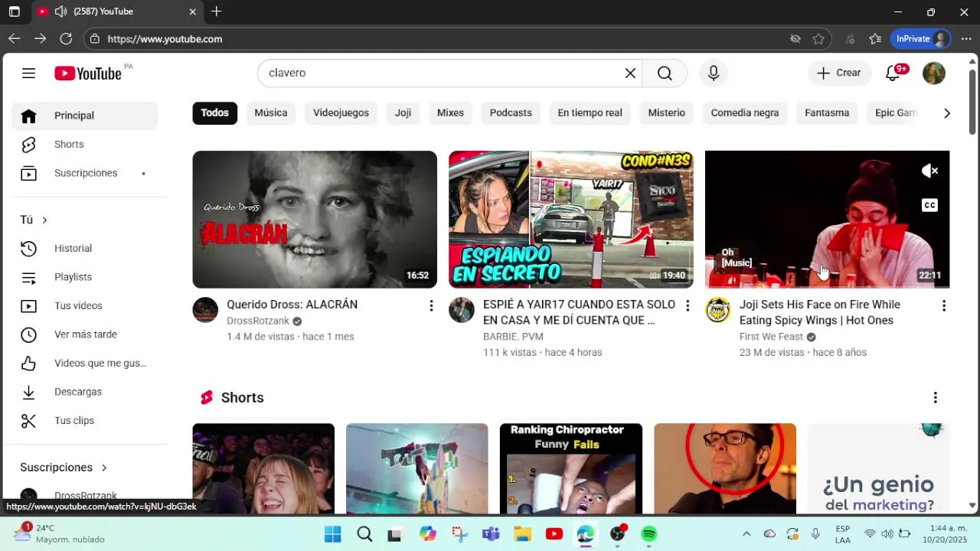Select the Fantasma filter chip
Screen dimensions: 980x551
pyautogui.click(x=827, y=112)
